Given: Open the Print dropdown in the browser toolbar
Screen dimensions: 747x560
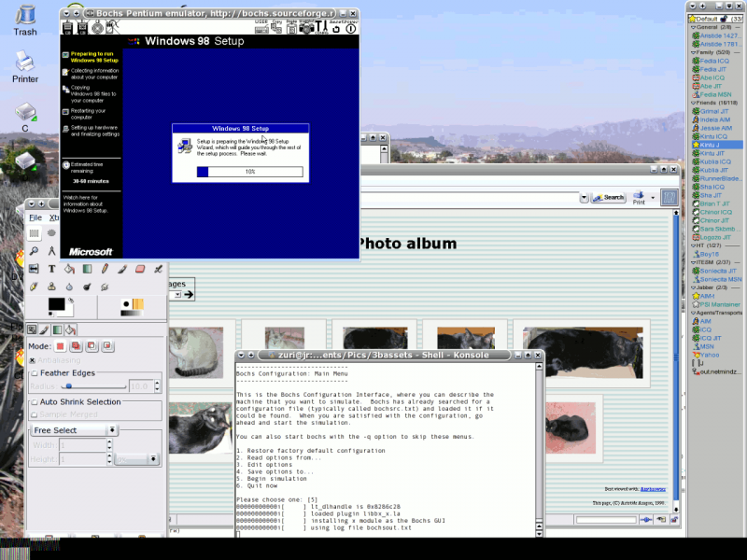Looking at the screenshot, I should click(652, 197).
